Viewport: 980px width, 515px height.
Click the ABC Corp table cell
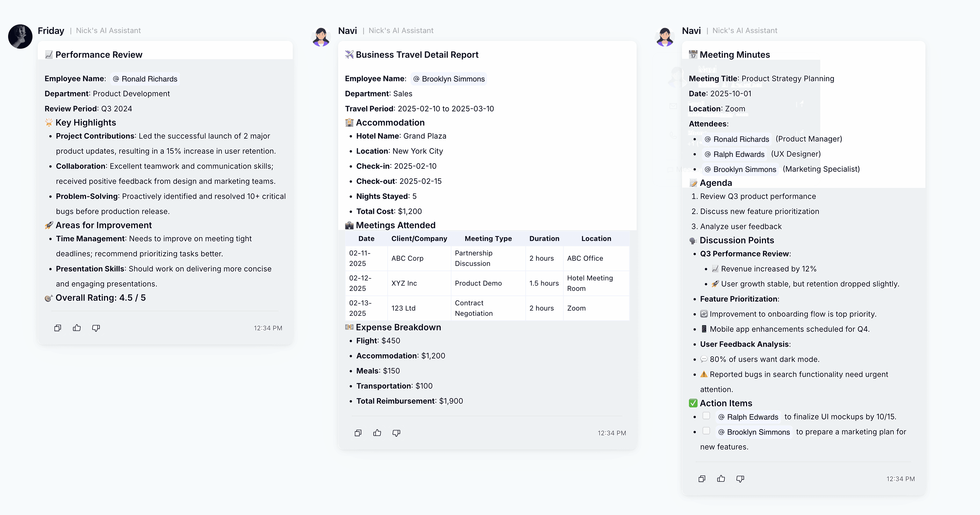coord(407,258)
